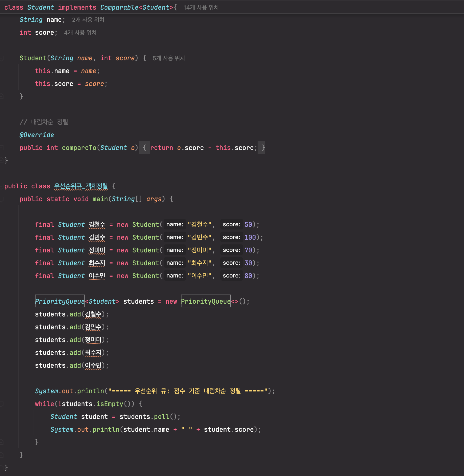Click the students variable in PriorityQueue declaration
This screenshot has height=476, width=464.
[138, 302]
